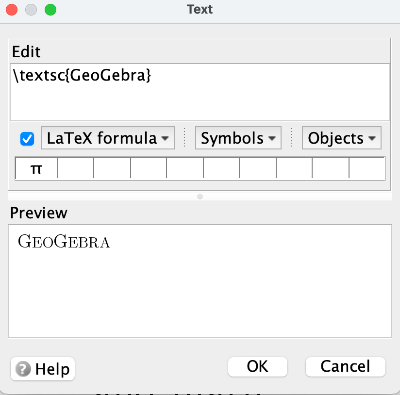
Task: Uncheck the LaTeX formula checkbox
Action: click(27, 139)
